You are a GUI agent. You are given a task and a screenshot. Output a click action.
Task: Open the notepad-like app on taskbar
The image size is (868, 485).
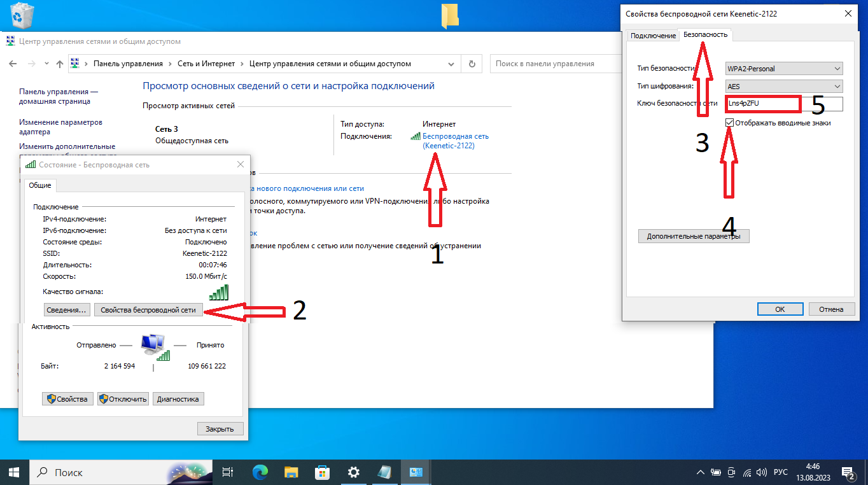coord(385,472)
